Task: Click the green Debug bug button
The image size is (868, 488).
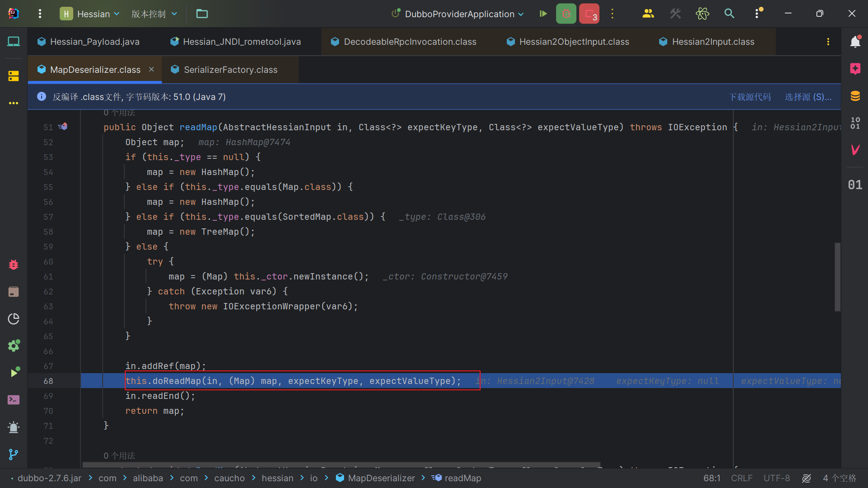Action: [566, 14]
